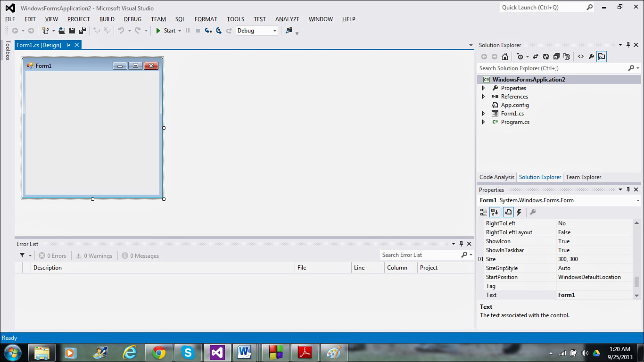Click the Step Over debug icon
The width and height of the screenshot is (644, 362).
point(219,31)
